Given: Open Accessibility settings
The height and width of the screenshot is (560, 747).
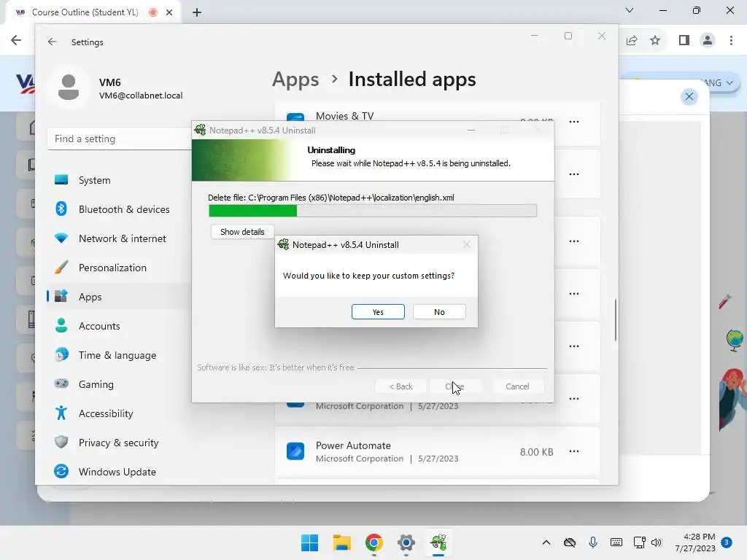Looking at the screenshot, I should pos(119,413).
